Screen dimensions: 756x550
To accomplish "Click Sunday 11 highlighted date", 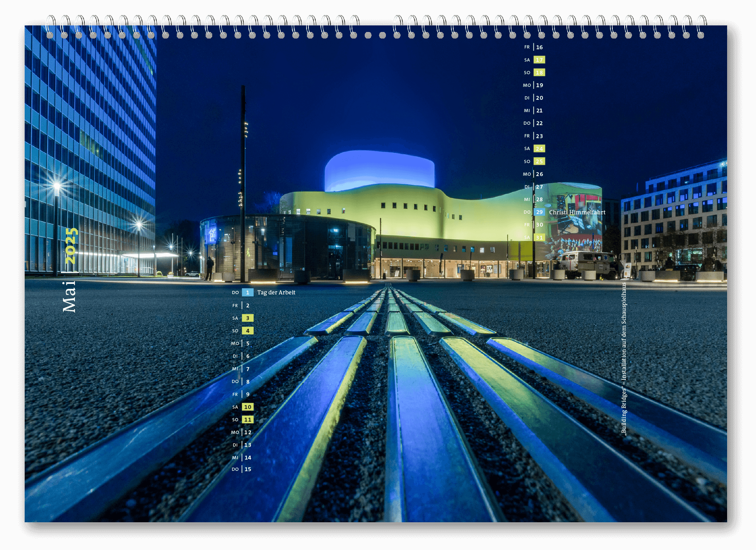I will pos(248,420).
